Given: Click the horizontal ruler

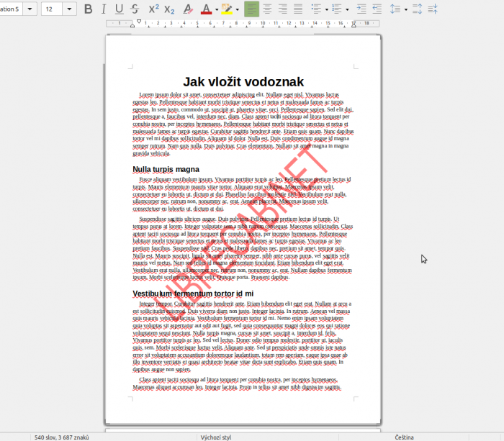Looking at the screenshot, I should tap(243, 24).
